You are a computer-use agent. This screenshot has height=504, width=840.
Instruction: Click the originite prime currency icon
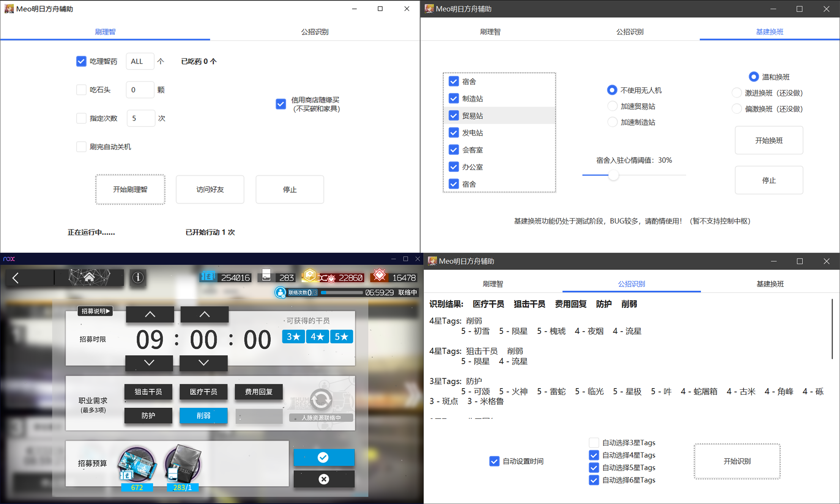(310, 276)
